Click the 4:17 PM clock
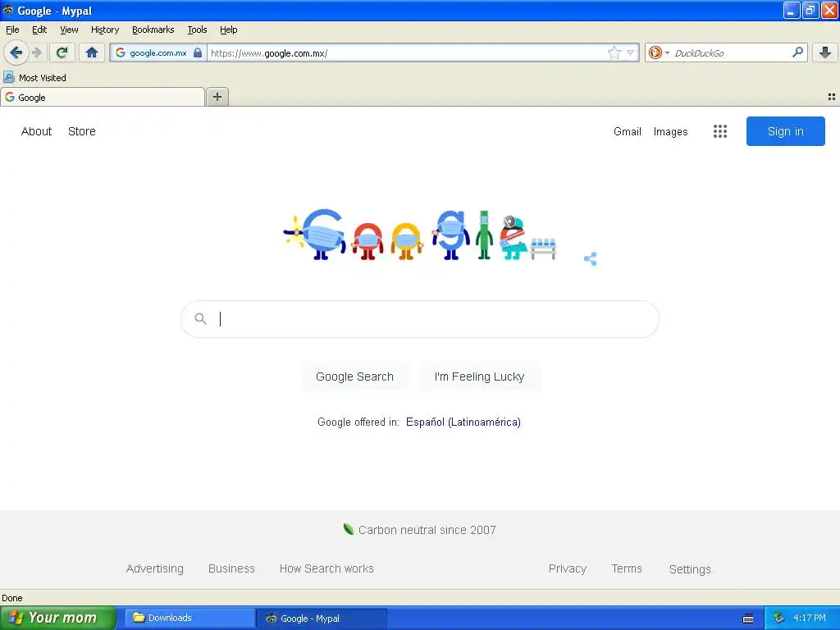840x630 pixels. click(810, 618)
